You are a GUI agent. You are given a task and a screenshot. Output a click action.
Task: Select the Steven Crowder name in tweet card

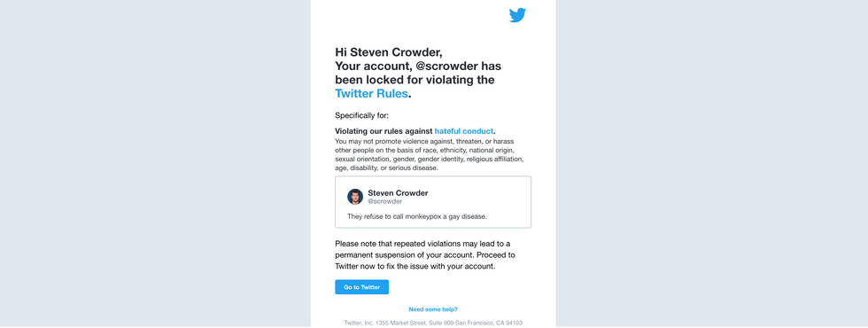point(398,193)
